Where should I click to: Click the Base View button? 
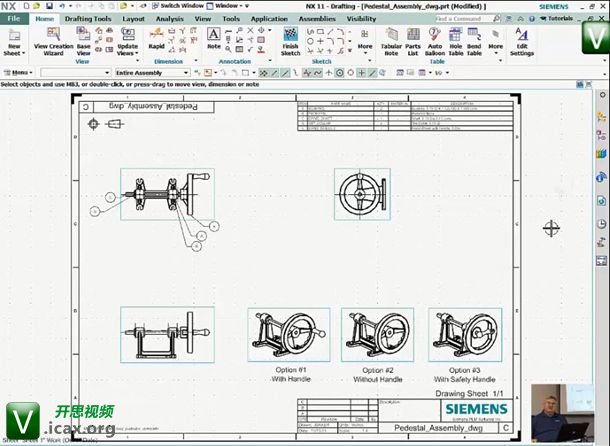[83, 42]
